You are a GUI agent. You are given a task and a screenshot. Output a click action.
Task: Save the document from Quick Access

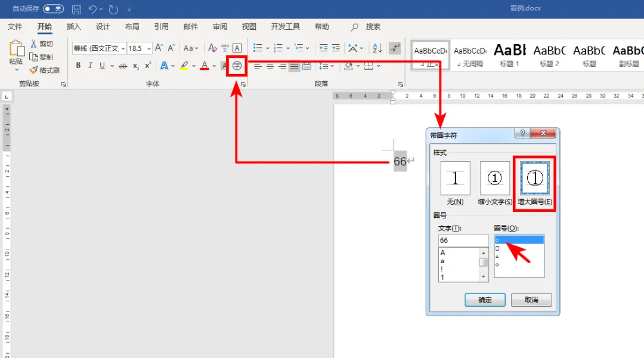click(x=76, y=10)
